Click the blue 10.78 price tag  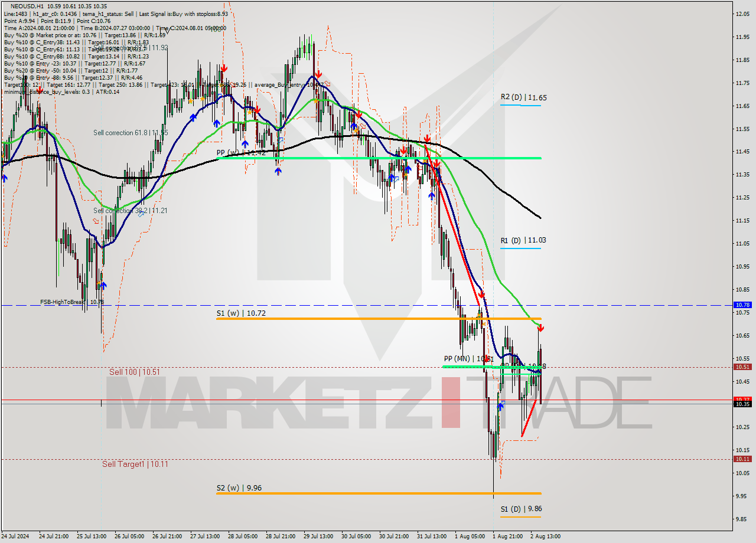742,305
